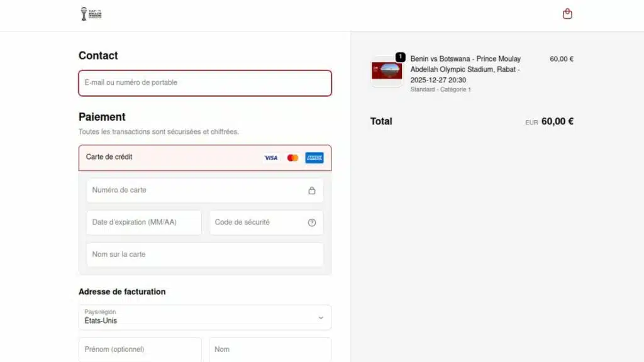644x362 pixels.
Task: Click the E-mail ou numéro de portable field
Action: click(x=204, y=83)
